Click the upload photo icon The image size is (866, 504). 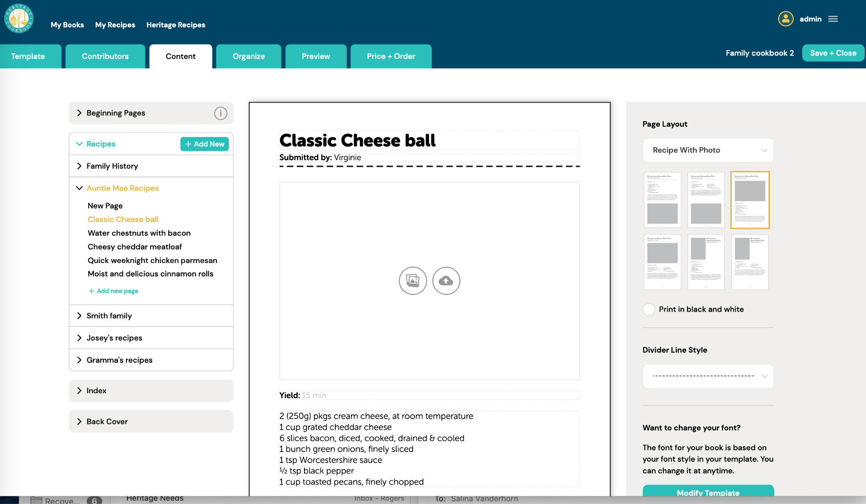(x=446, y=280)
